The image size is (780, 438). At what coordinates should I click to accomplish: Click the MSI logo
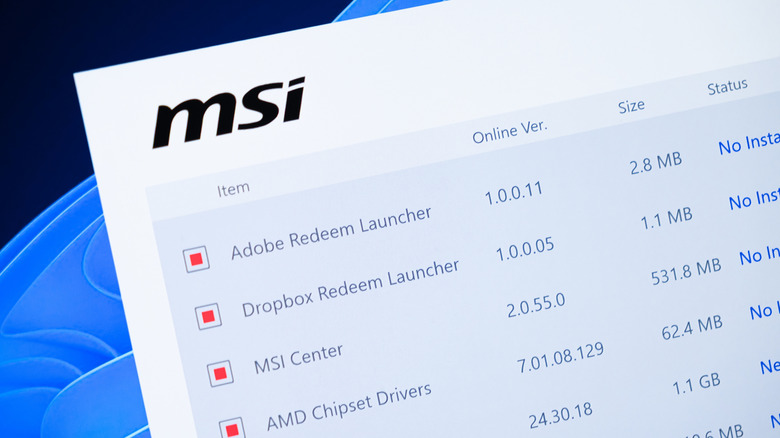pyautogui.click(x=228, y=113)
